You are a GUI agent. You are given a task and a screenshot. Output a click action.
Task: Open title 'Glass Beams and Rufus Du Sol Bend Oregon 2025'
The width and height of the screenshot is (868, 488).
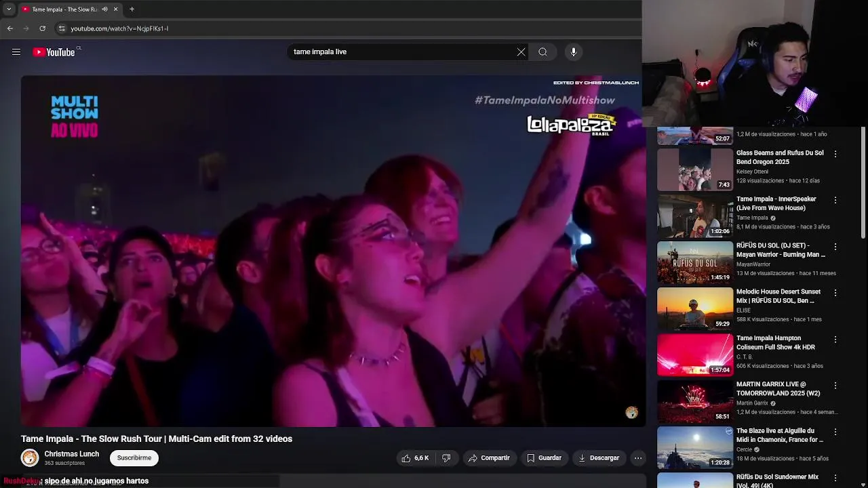coord(780,157)
